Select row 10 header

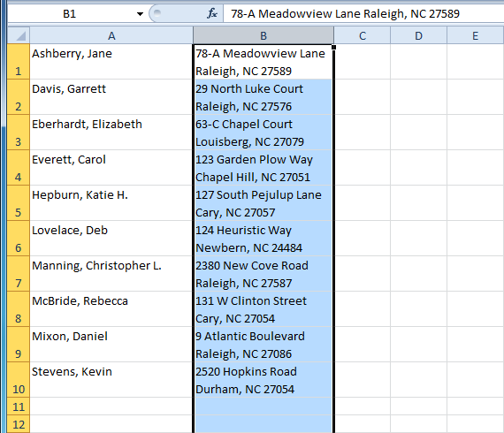[x=19, y=380]
